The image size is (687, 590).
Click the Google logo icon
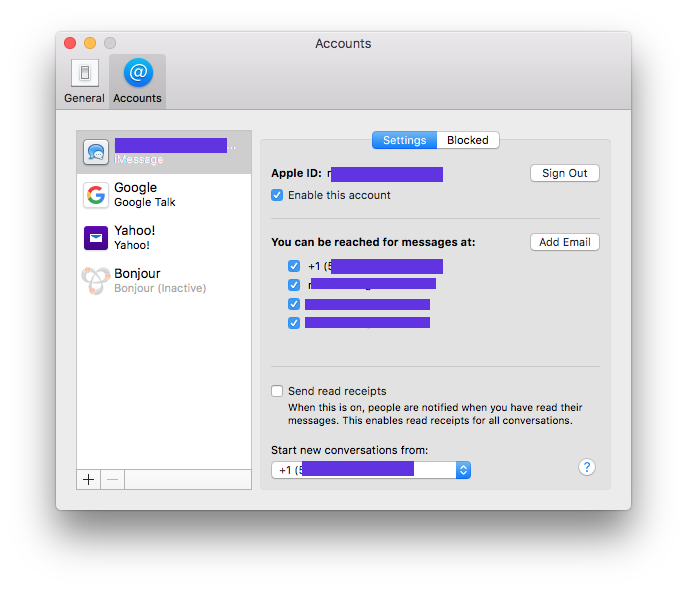[x=96, y=195]
